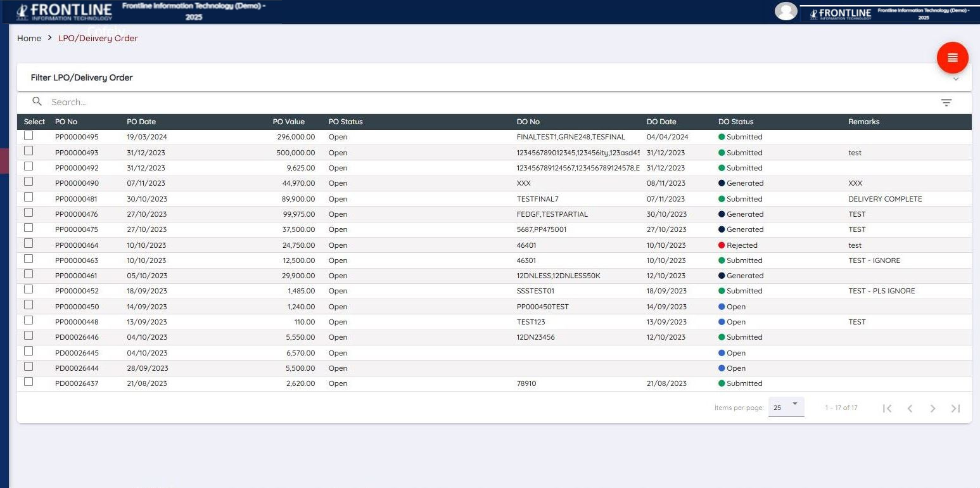The width and height of the screenshot is (980, 488).
Task: Sort the table by PO No header
Action: click(66, 122)
